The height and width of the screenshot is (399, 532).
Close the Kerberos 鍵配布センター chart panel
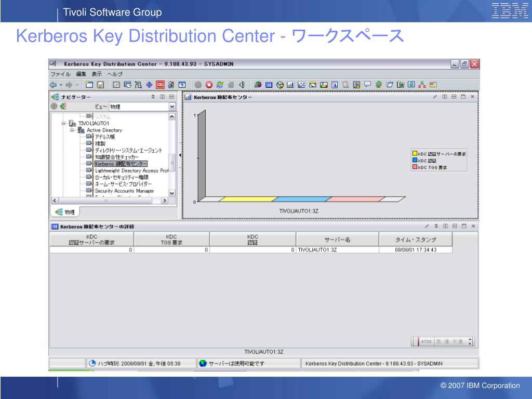[472, 97]
